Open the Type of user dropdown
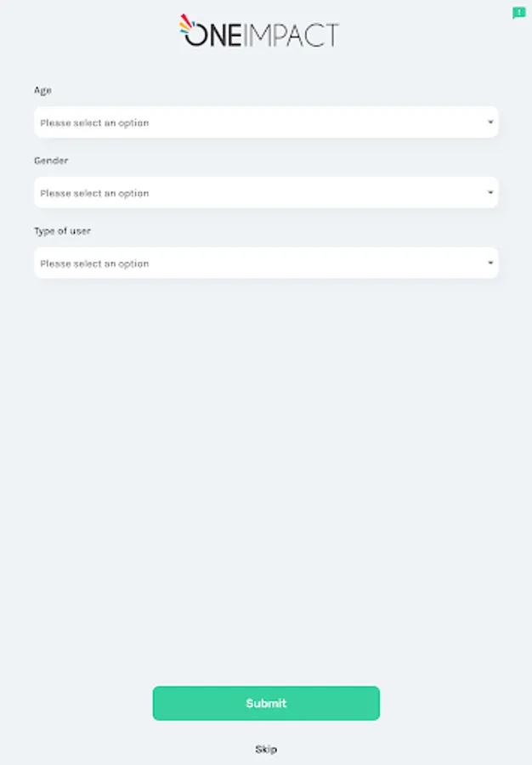 (266, 263)
